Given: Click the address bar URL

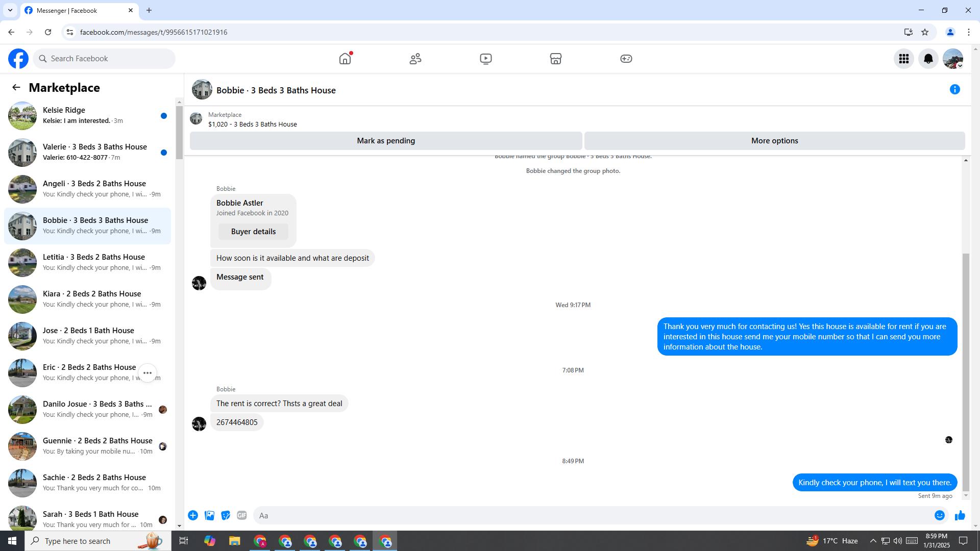Looking at the screenshot, I should click(x=154, y=32).
